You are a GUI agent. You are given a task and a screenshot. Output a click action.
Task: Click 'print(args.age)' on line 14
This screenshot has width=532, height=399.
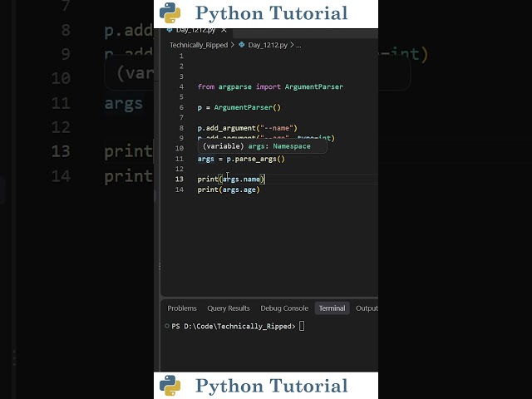(229, 190)
